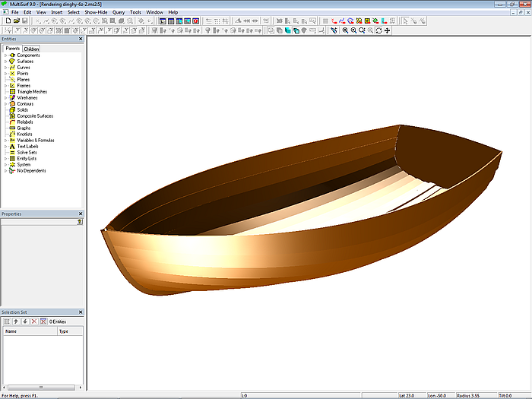Click the up arrow in Selection Set
532x399 pixels.
(16, 321)
